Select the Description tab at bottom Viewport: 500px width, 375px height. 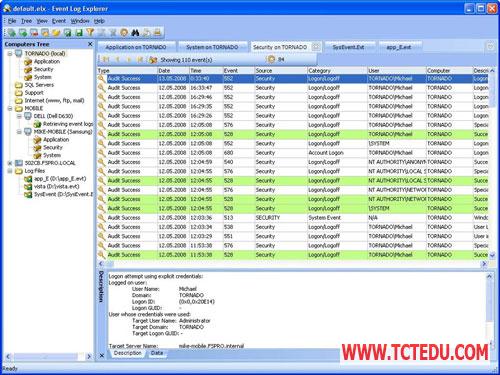click(128, 353)
